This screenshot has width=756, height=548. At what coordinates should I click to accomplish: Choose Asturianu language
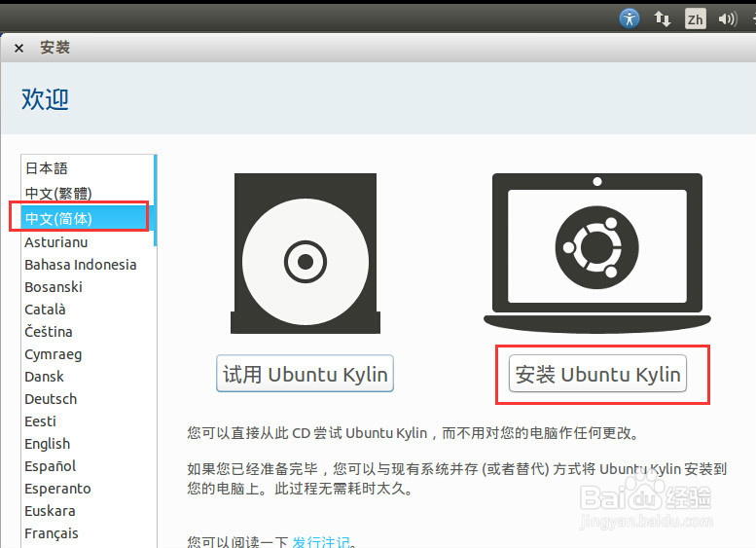click(88, 242)
